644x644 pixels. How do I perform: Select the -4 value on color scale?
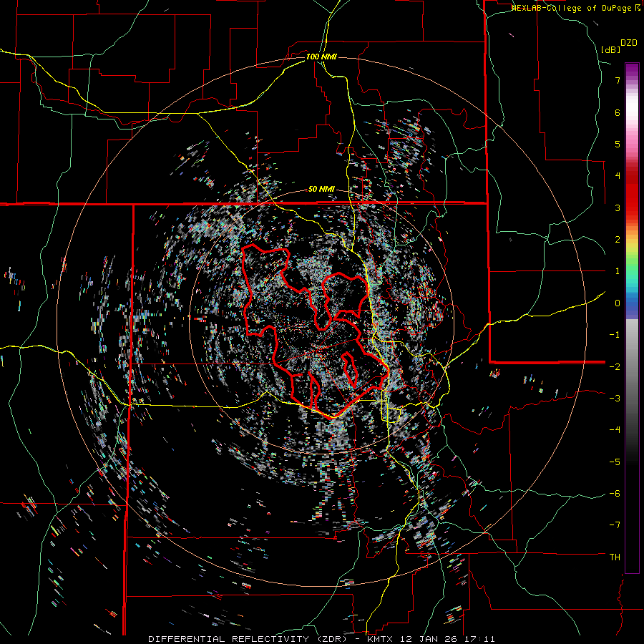(x=615, y=430)
